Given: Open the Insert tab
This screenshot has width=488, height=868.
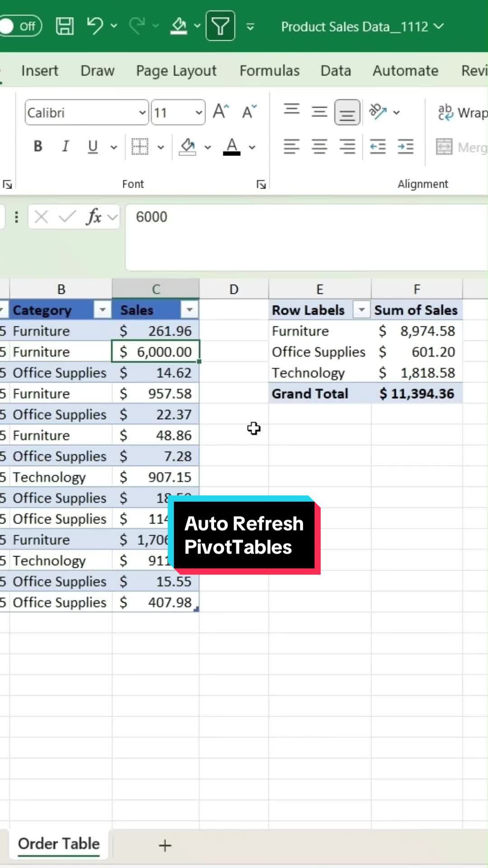Looking at the screenshot, I should [x=40, y=71].
